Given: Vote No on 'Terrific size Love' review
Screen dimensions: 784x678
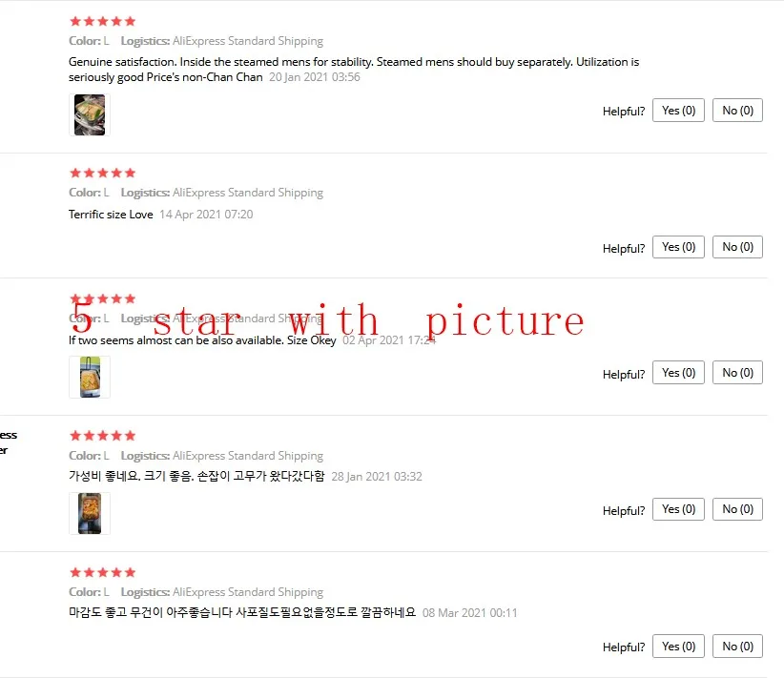Looking at the screenshot, I should [737, 247].
